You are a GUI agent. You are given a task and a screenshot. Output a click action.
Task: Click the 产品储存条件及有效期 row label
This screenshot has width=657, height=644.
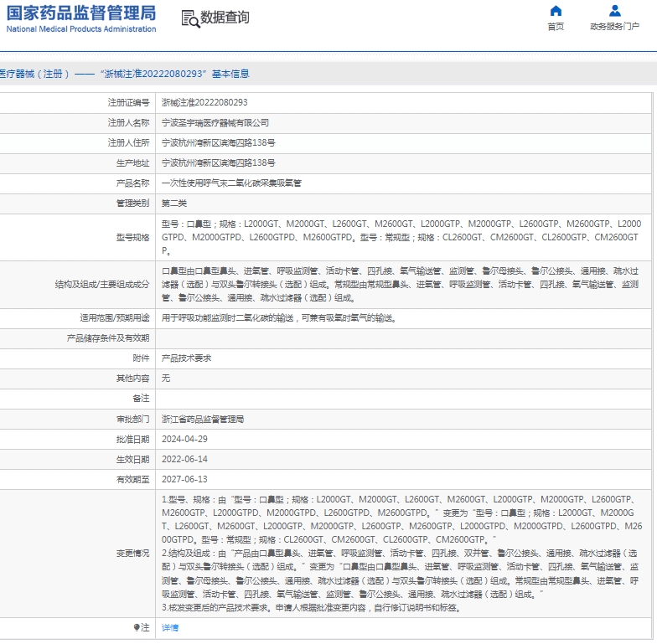coord(108,338)
